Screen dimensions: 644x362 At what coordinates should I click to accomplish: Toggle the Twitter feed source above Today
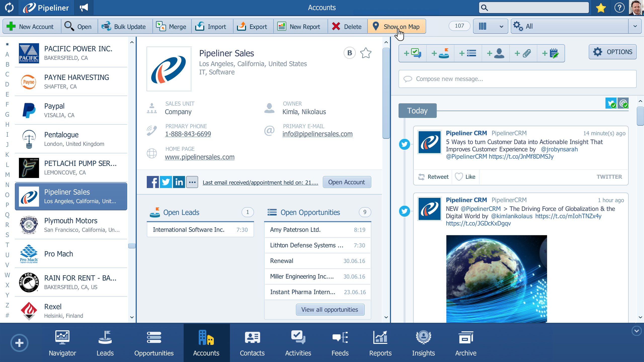point(611,103)
